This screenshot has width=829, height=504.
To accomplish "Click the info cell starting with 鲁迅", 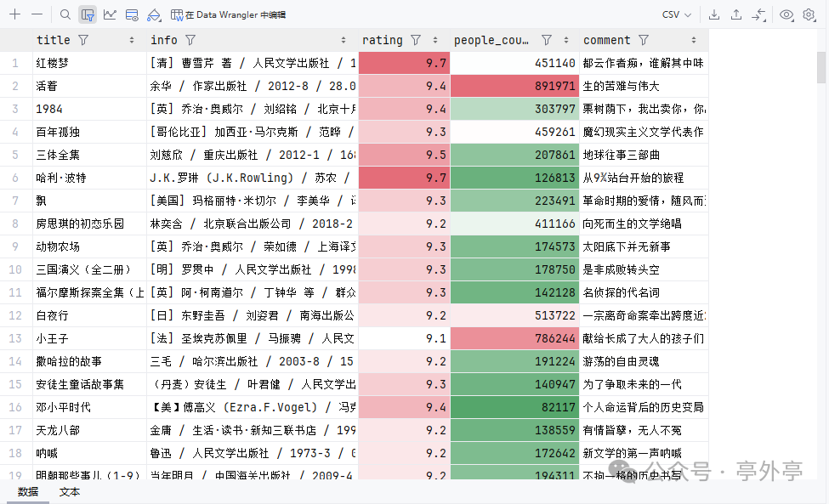I will [x=253, y=453].
